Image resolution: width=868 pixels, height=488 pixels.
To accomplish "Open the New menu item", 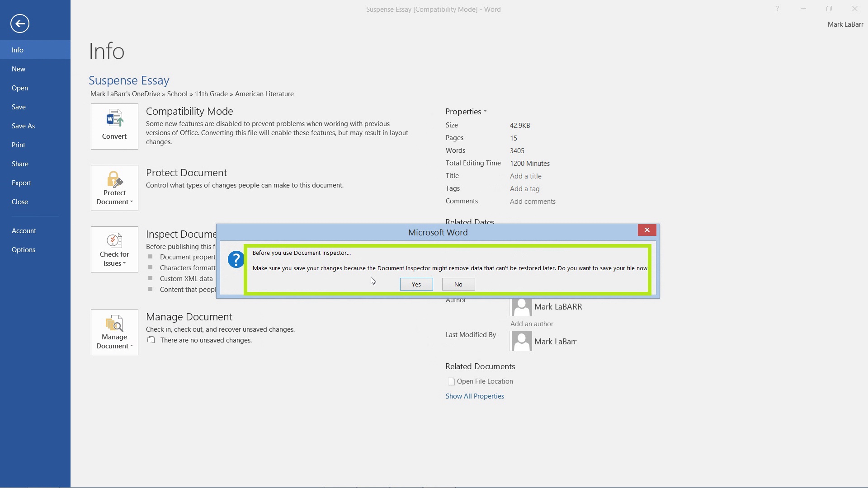I will point(35,69).
